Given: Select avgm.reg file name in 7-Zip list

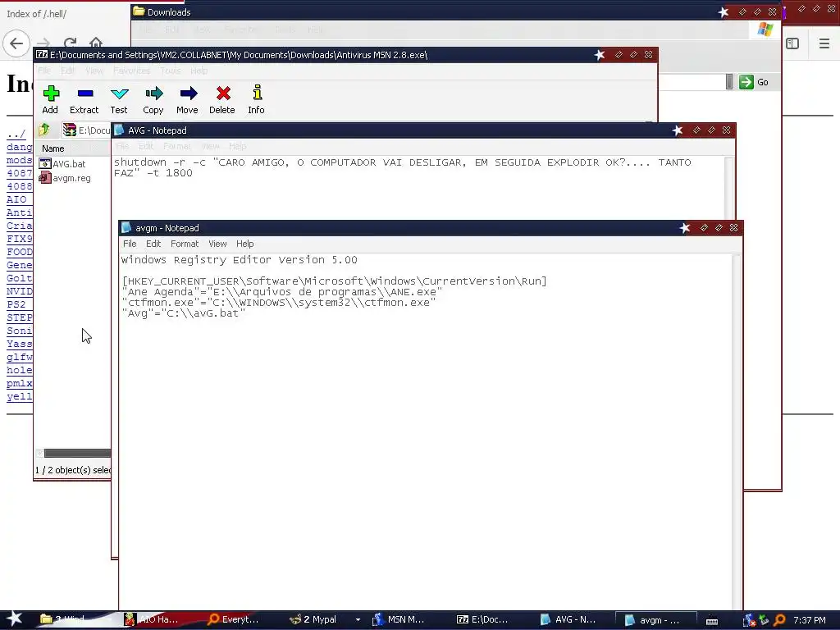Looking at the screenshot, I should [72, 178].
